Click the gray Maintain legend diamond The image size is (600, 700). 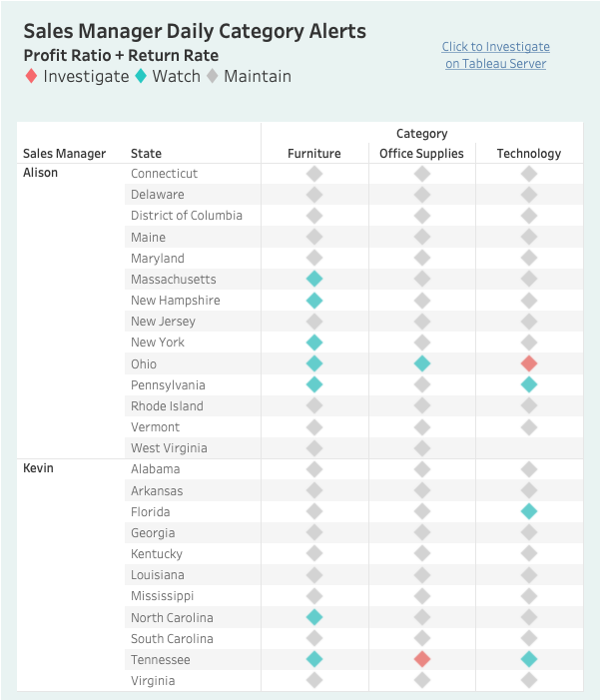[213, 76]
